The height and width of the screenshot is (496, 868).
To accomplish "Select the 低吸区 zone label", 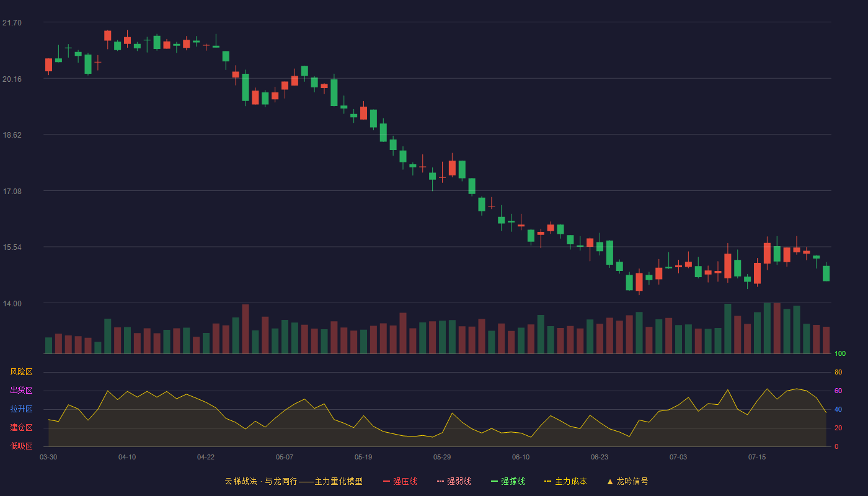I will click(21, 446).
